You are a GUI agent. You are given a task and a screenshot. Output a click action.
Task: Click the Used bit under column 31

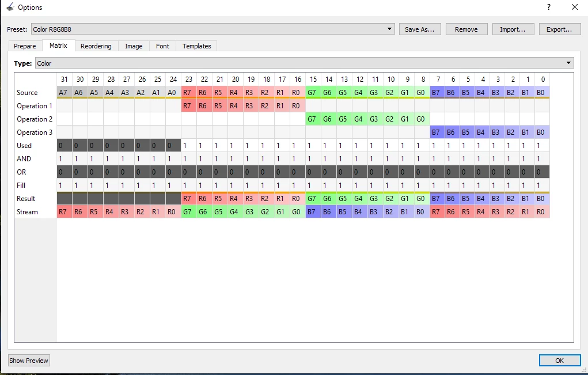coord(65,146)
